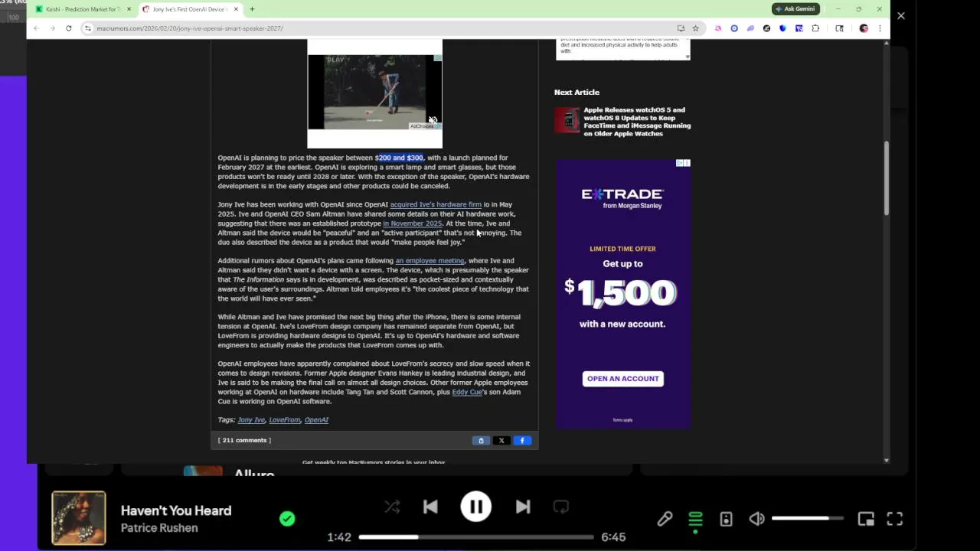Open connect to a device icon

726,519
